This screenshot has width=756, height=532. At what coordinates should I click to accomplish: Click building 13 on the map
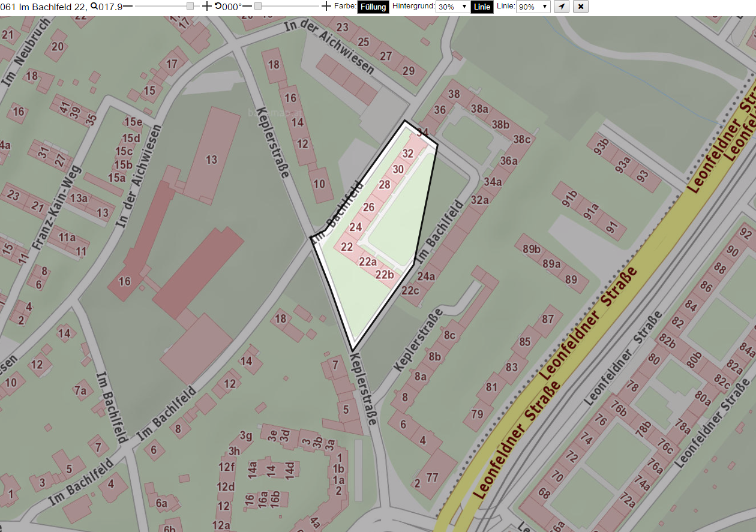(x=211, y=160)
